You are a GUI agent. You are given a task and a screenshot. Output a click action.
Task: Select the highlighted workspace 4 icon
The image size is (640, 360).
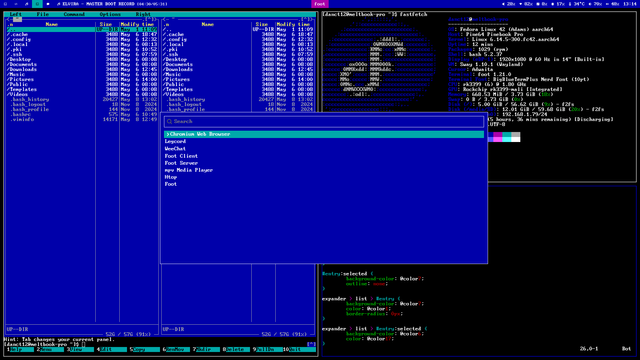point(37,4)
